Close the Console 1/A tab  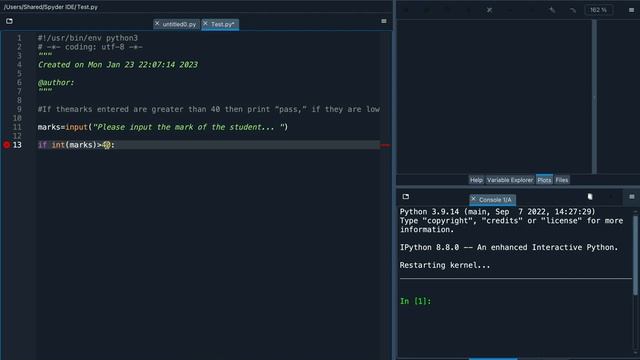(x=473, y=199)
